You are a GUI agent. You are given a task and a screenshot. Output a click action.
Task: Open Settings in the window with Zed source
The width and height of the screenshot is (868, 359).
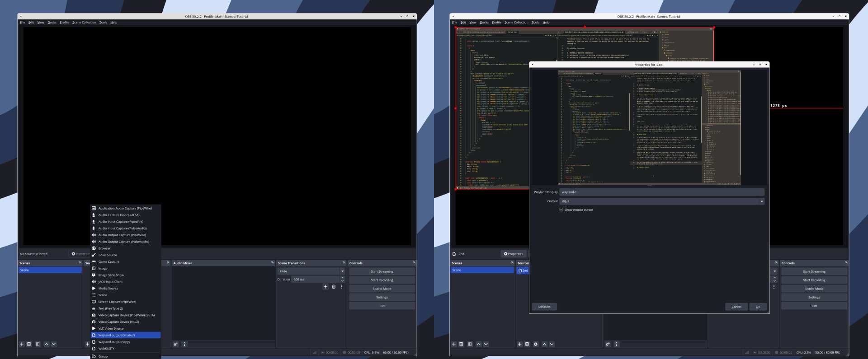[x=814, y=297]
